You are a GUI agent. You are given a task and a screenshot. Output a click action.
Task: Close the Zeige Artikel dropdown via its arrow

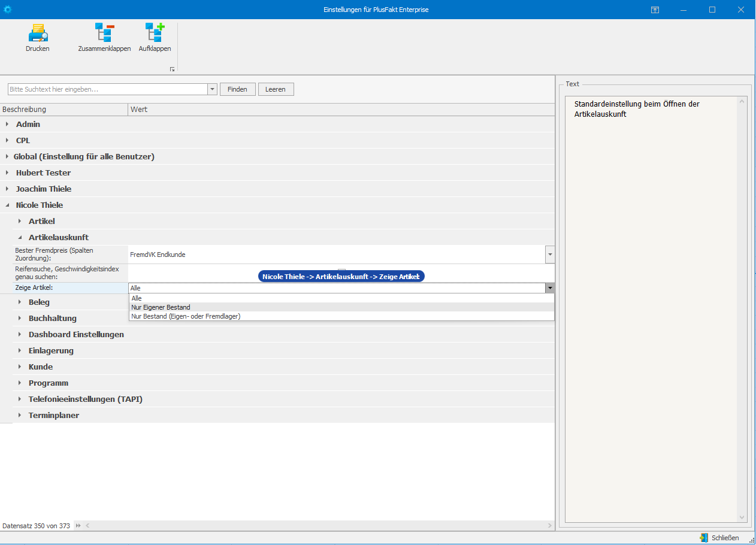550,288
